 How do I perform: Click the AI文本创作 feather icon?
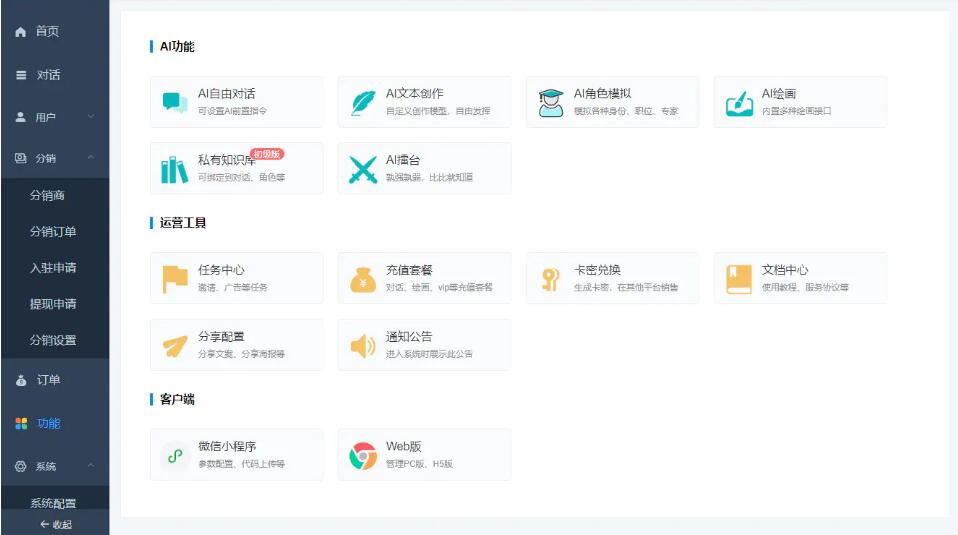coord(363,102)
